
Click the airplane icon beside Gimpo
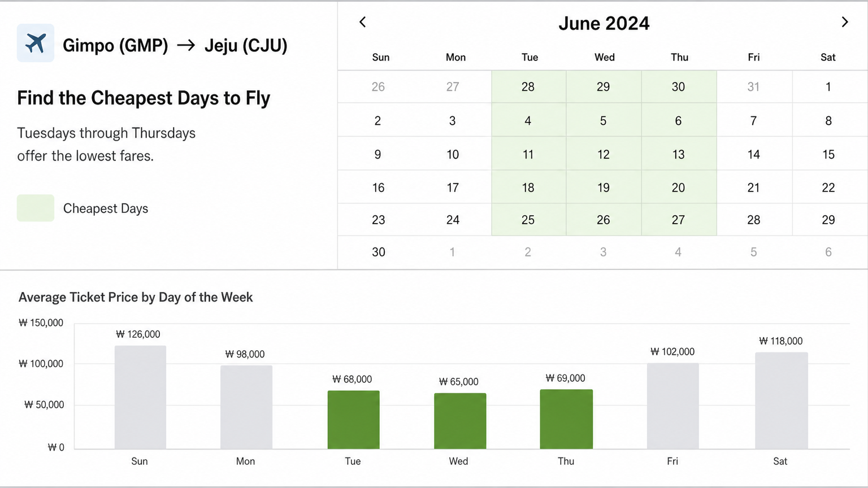point(36,43)
